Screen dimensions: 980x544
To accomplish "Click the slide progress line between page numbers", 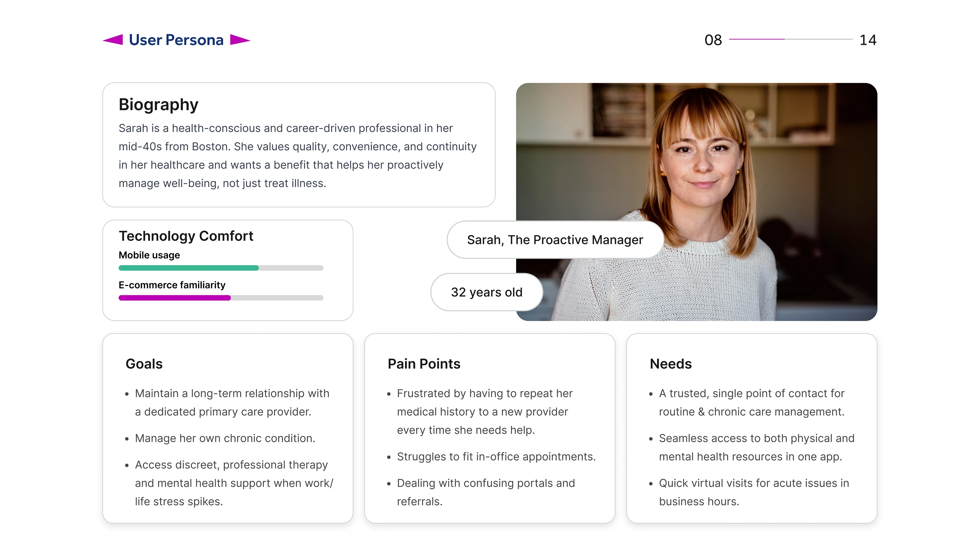I will (791, 39).
